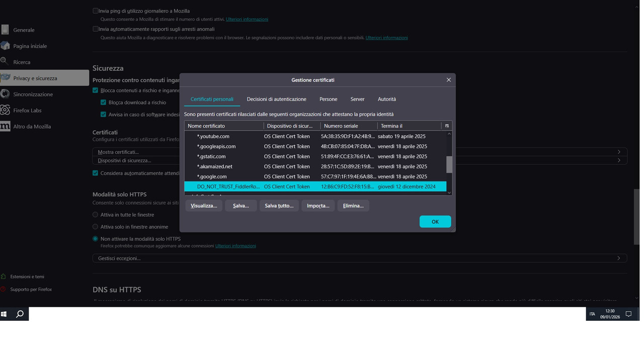Viewport: 644px width, 362px height.
Task: Confirm with the OK button
Action: (435, 222)
